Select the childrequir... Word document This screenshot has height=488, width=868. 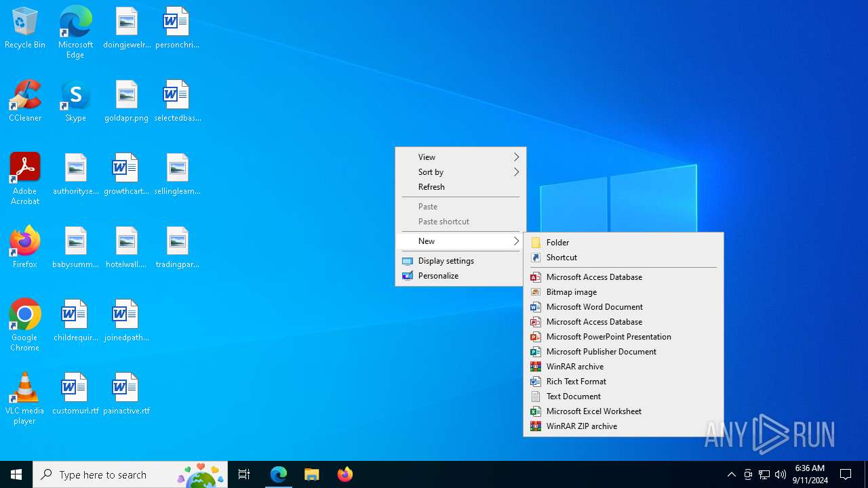pos(75,321)
